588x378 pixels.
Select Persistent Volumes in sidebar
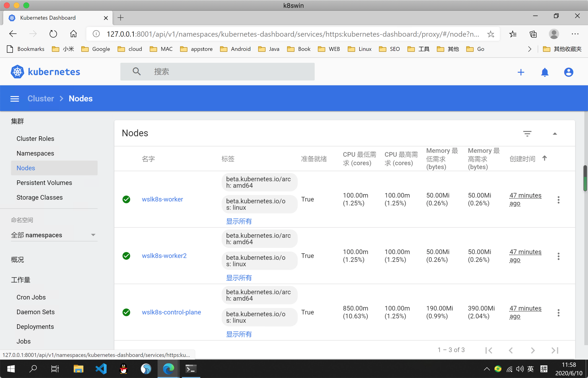44,183
